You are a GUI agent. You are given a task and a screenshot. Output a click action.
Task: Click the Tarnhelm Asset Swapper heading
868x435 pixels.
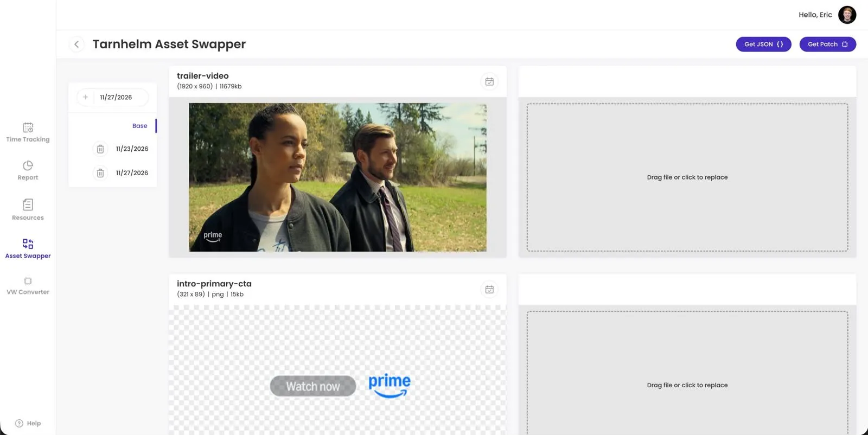click(x=169, y=44)
